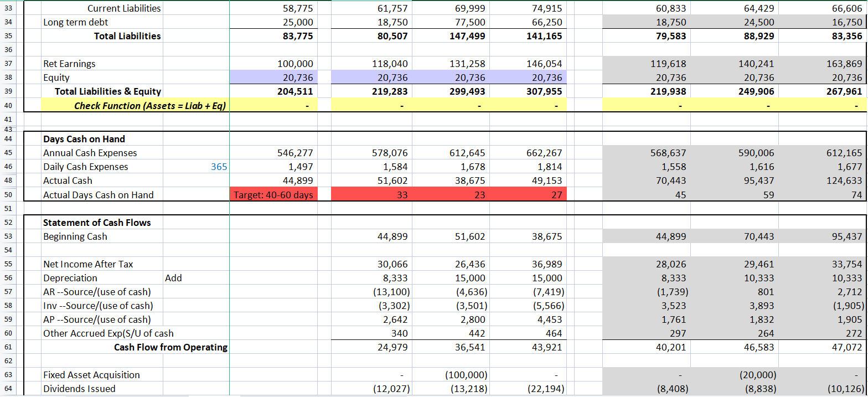Click the 'Dividends Issued' label
Screen dimensions: 868x397
79,389
